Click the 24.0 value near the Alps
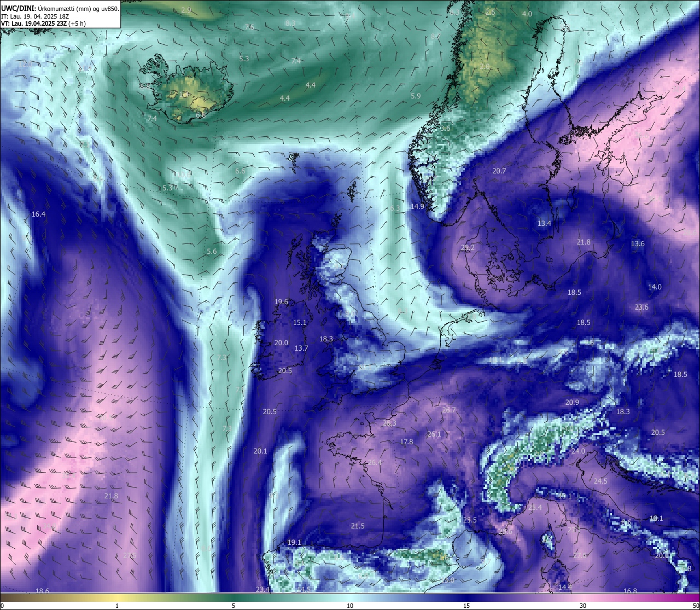This screenshot has width=700, height=610. pyautogui.click(x=578, y=452)
